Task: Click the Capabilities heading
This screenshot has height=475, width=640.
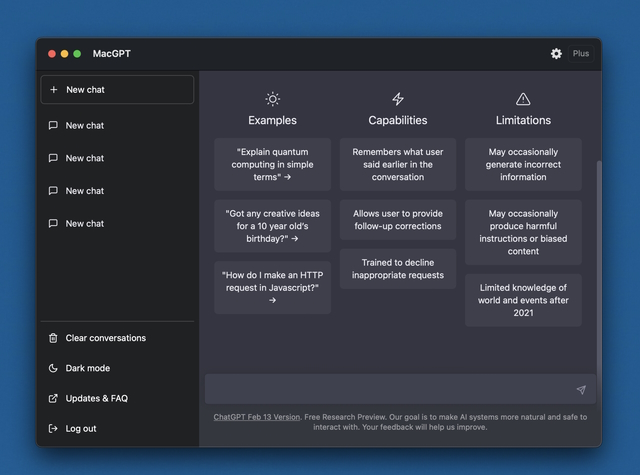Action: [398, 120]
